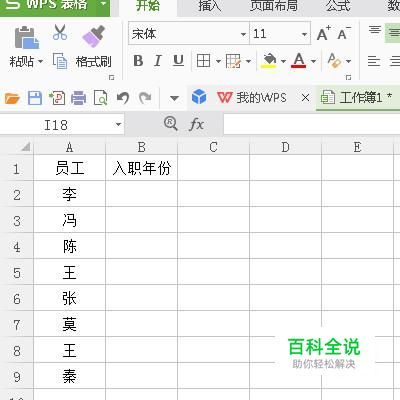400x400 pixels.
Task: Select cell containing 莫
Action: 70,324
